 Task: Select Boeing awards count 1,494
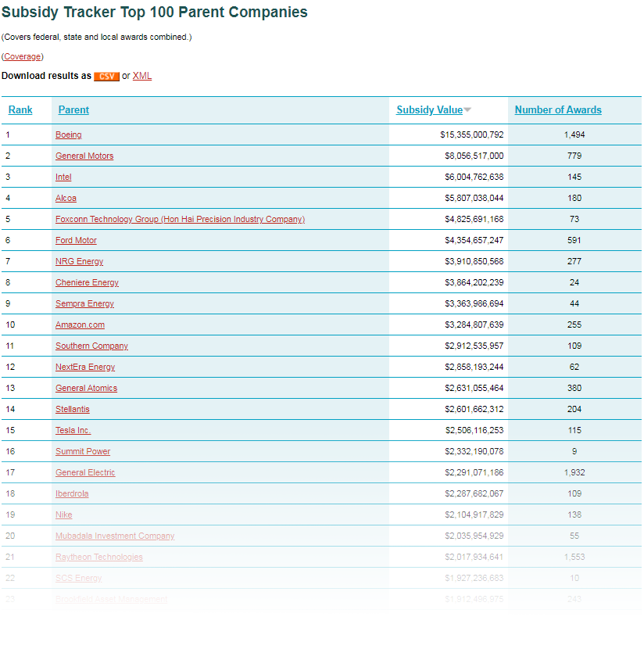point(574,134)
